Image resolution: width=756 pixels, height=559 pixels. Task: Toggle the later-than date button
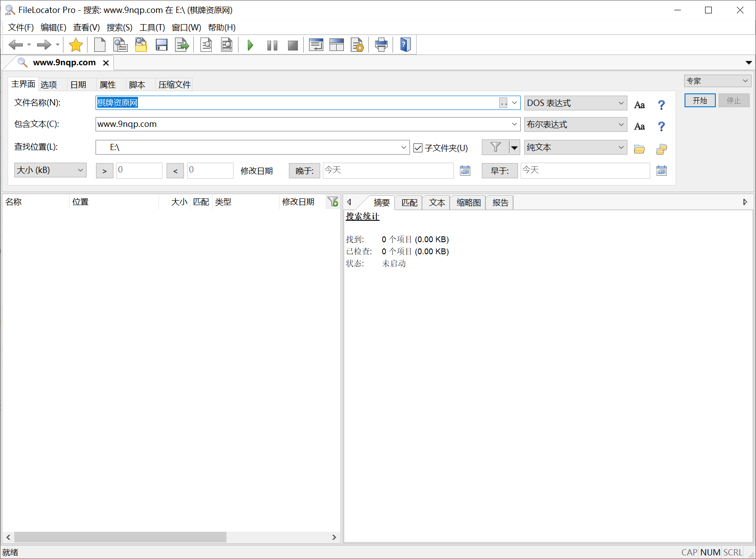[305, 171]
